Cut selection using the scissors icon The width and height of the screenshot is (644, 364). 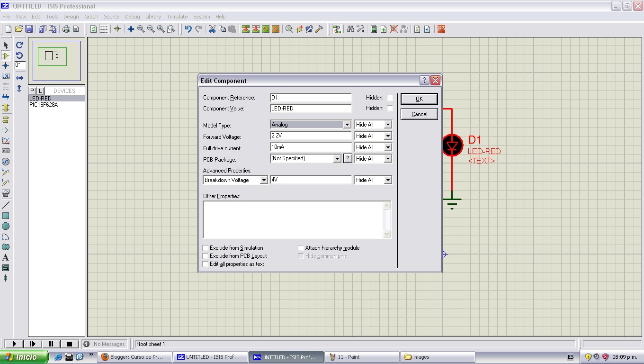pyautogui.click(x=212, y=29)
